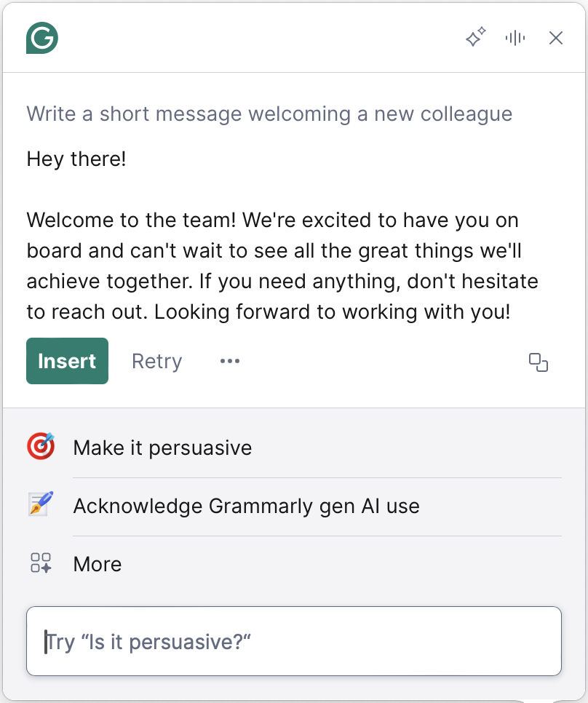Focus the 'Try Is it persuasive?' input field
The width and height of the screenshot is (588, 703).
click(x=294, y=641)
